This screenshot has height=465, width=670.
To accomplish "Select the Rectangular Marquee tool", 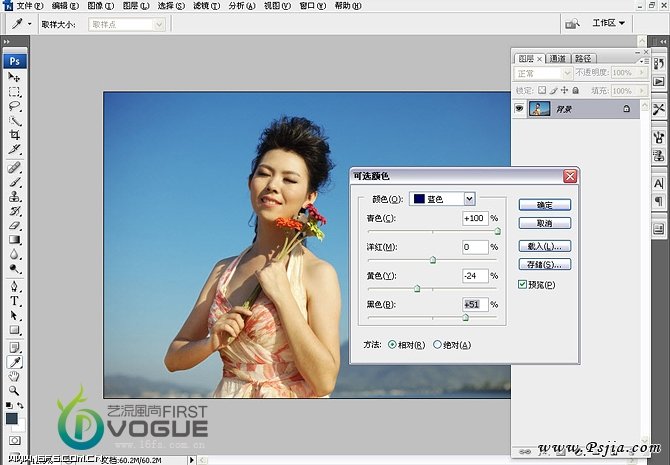I will click(15, 91).
